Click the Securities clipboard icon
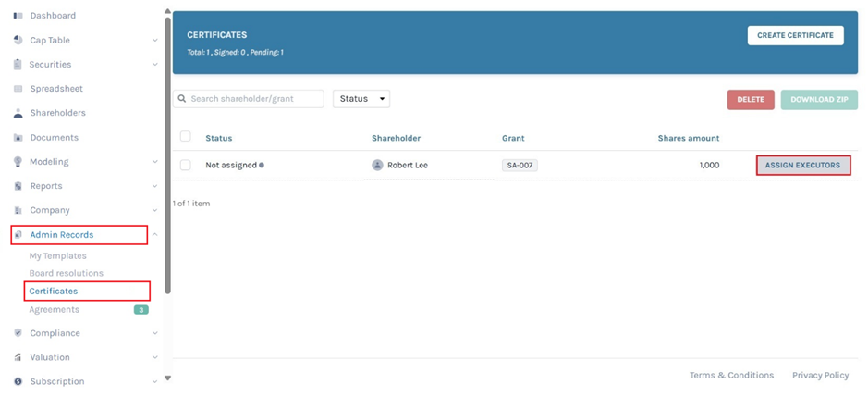This screenshot has height=397, width=868. coord(18,65)
